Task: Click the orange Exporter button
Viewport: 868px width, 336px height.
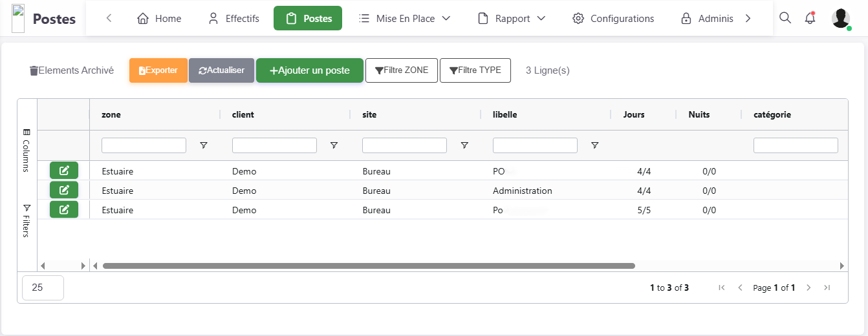Action: (x=158, y=70)
